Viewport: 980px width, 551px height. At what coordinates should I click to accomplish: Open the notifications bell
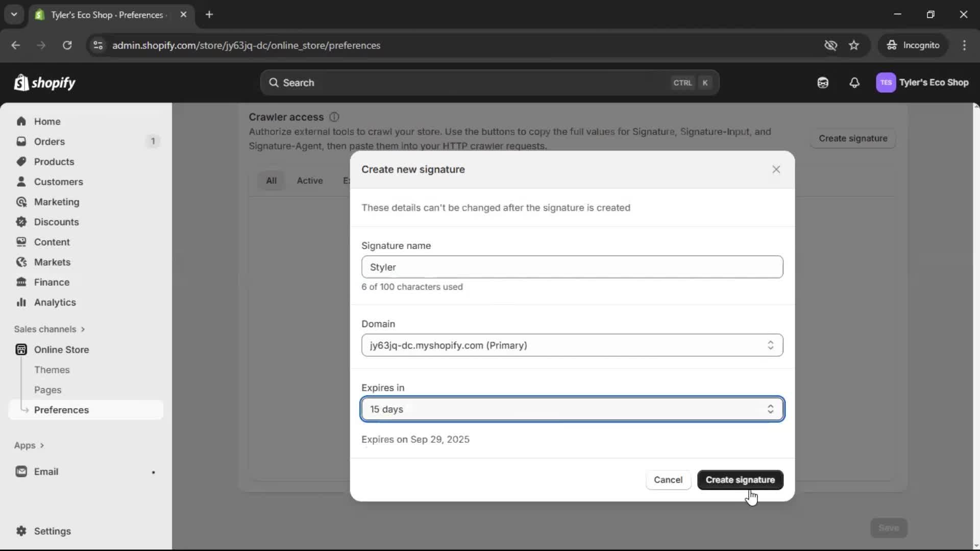coord(854,83)
